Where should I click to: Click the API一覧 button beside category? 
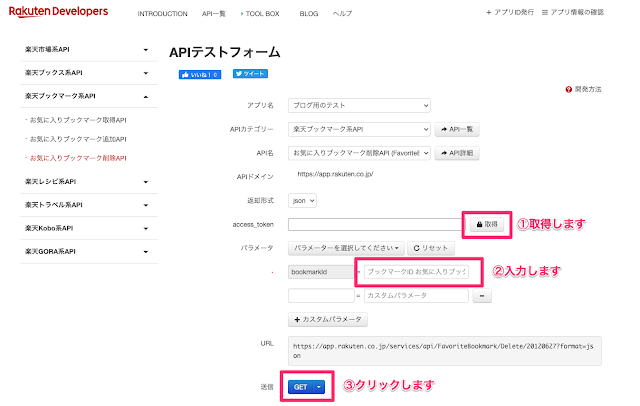tap(457, 129)
